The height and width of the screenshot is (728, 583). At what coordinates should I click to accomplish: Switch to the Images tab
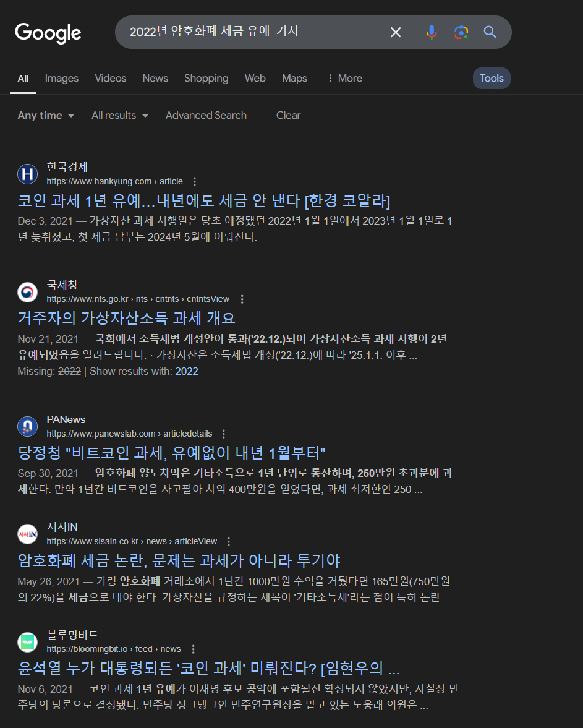click(x=62, y=79)
